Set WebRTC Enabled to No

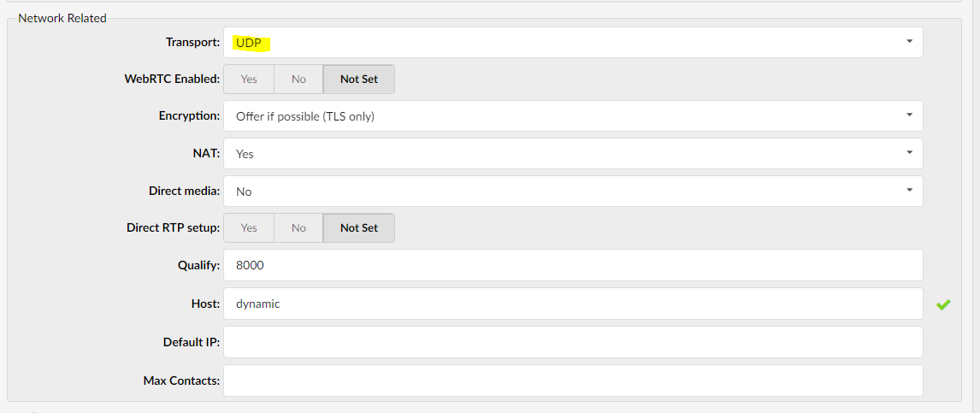(298, 80)
